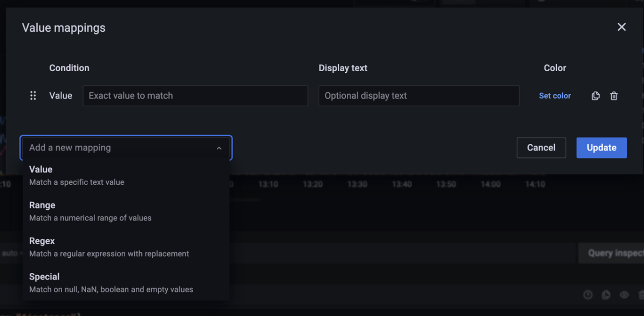Click the Exact value to match field
This screenshot has height=316, width=644.
(x=195, y=95)
